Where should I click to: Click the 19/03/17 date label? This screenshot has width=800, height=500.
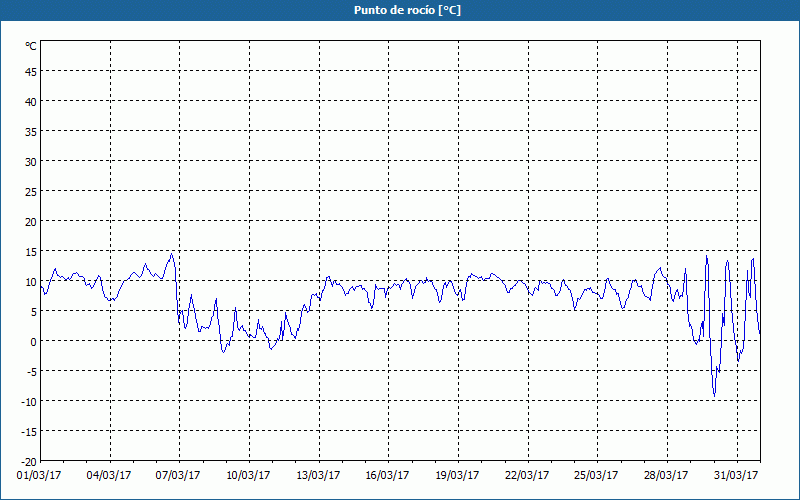coord(457,476)
